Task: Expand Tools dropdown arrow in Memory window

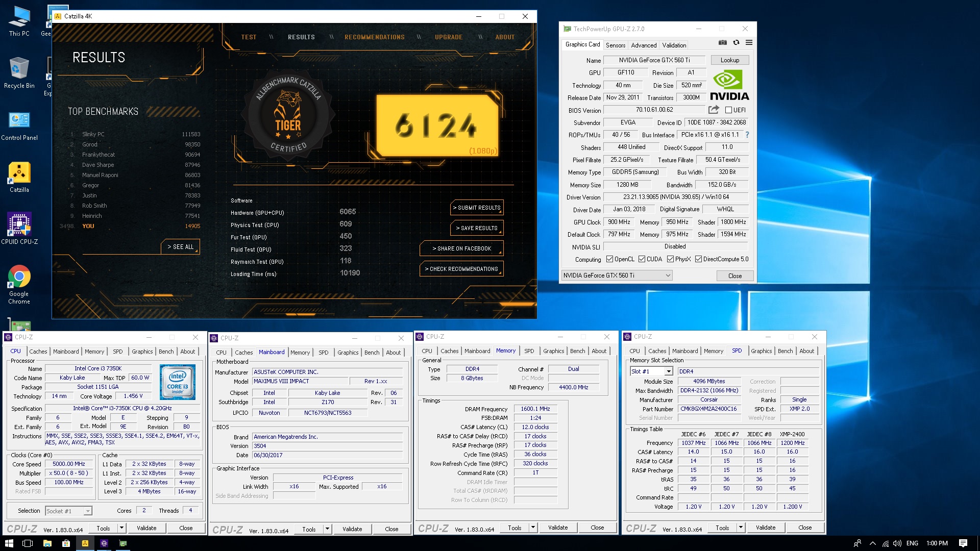Action: click(533, 528)
